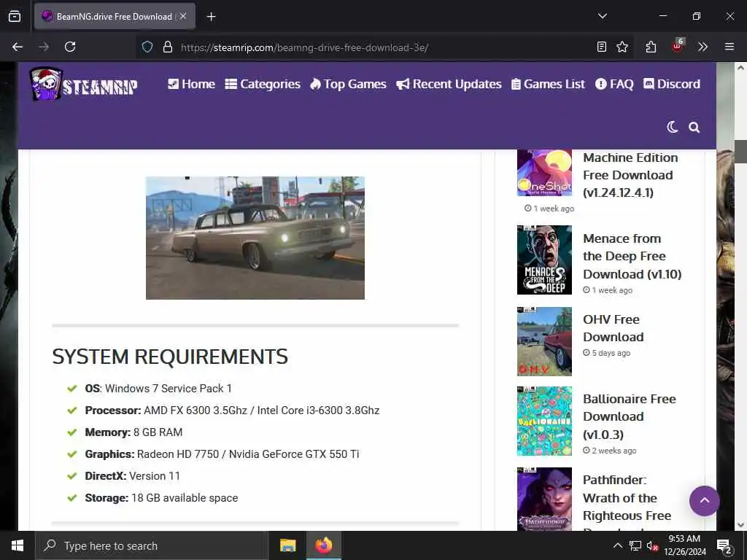This screenshot has width=747, height=560.
Task: Go forward to the next page
Action: [44, 47]
